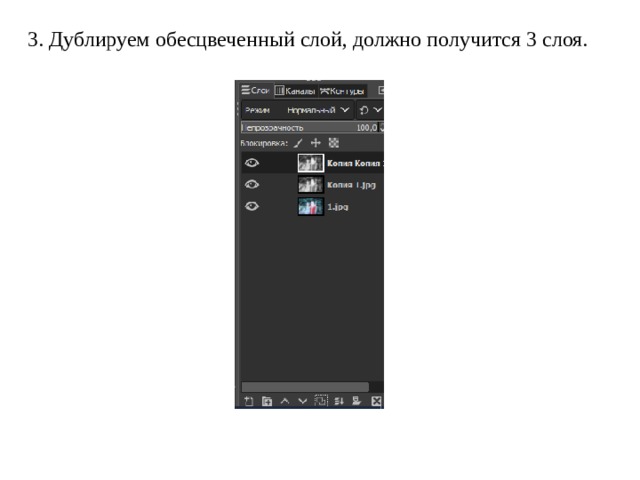Click the opacity spinner arrows

coord(382,128)
